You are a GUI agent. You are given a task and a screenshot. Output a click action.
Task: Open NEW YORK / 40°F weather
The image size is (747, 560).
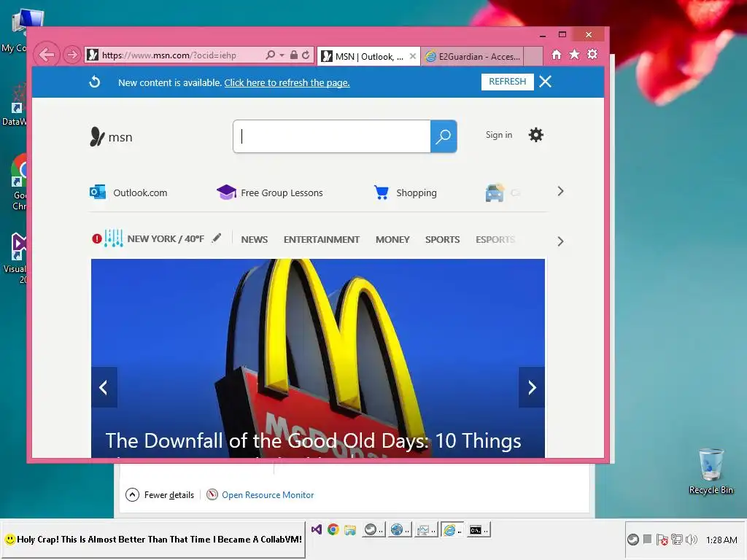(166, 239)
